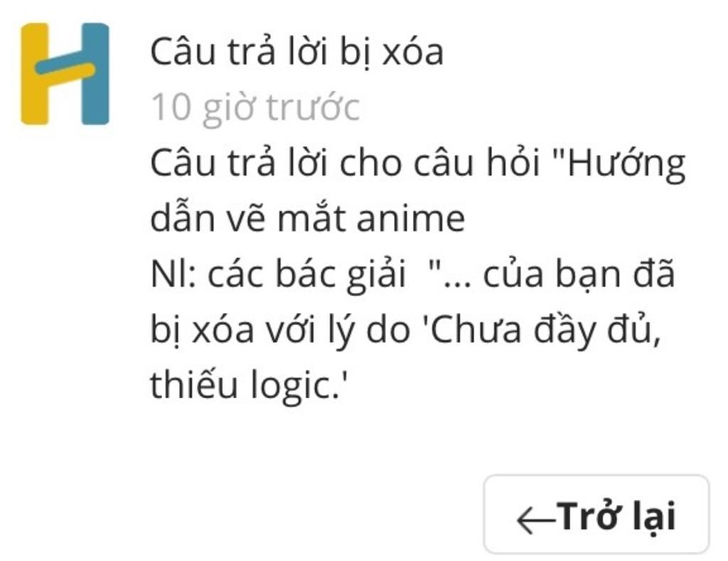Viewport: 728px width, 561px height.
Task: Click the left arrow icon beside Trở lại
Action: point(536,519)
